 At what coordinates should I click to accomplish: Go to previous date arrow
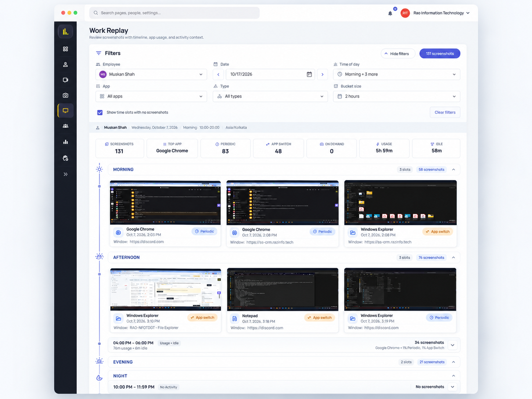coord(218,74)
